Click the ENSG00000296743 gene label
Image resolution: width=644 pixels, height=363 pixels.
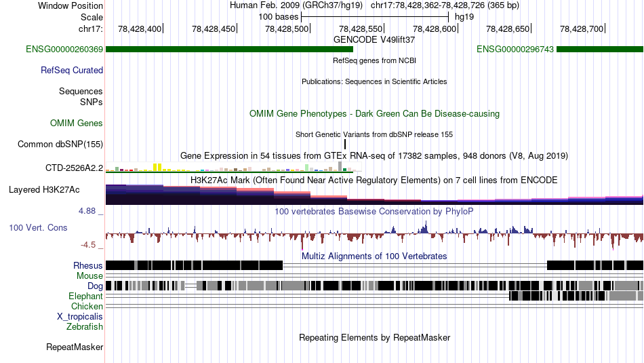click(515, 50)
